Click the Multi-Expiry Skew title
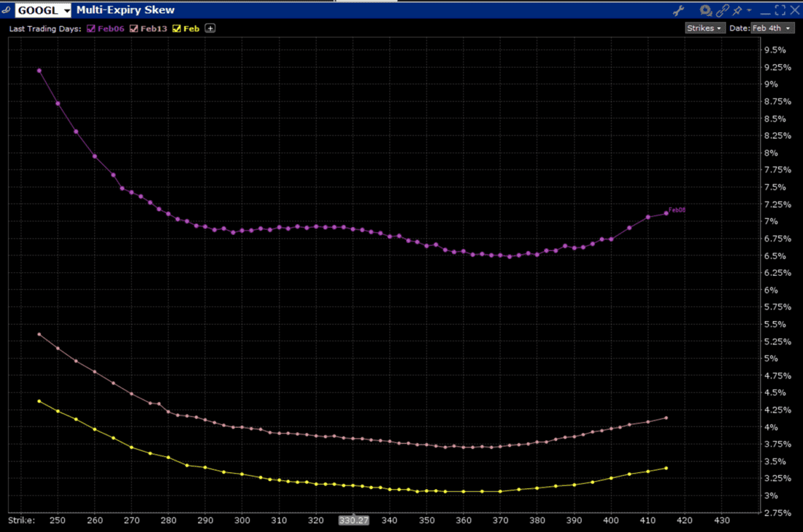Image resolution: width=803 pixels, height=532 pixels. click(126, 10)
